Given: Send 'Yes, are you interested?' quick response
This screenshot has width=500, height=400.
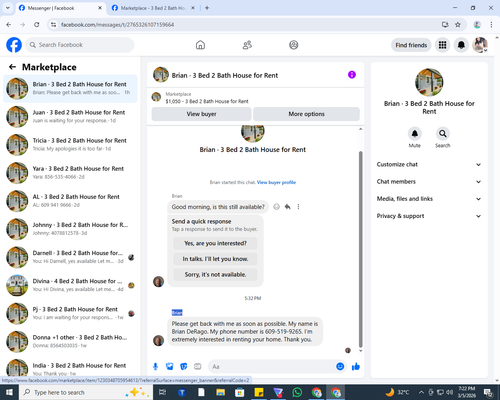Looking at the screenshot, I should [215, 243].
